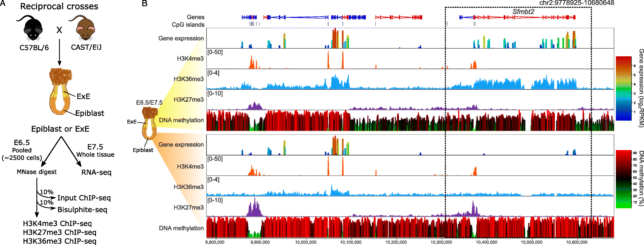Select the 'Whole tissue' text

[95, 155]
